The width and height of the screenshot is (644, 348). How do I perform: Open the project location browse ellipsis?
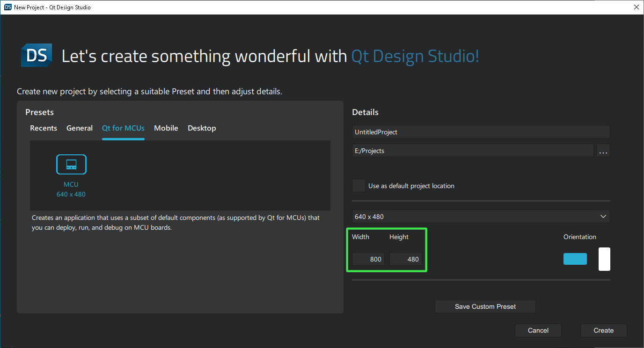point(603,150)
